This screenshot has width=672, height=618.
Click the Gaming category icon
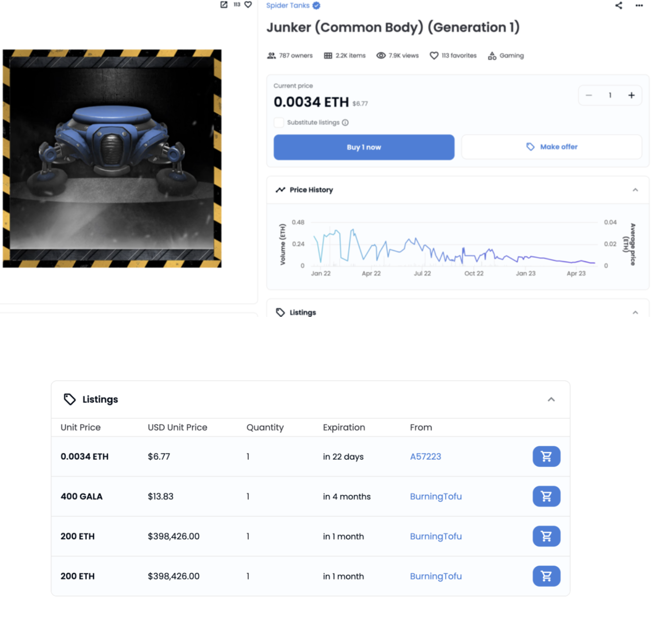[x=492, y=56]
